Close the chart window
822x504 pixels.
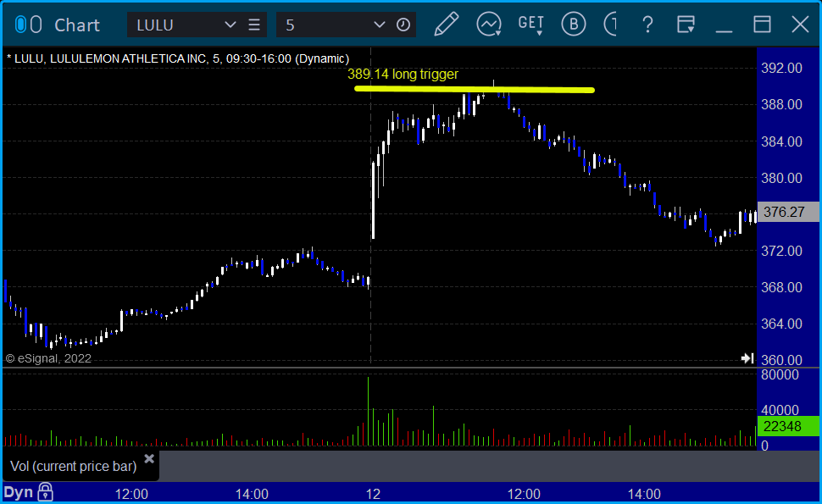click(x=801, y=25)
